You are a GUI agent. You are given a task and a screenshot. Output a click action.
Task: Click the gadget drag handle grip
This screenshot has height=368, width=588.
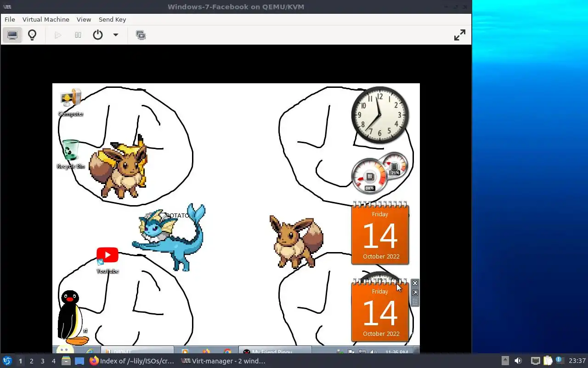pos(415,302)
